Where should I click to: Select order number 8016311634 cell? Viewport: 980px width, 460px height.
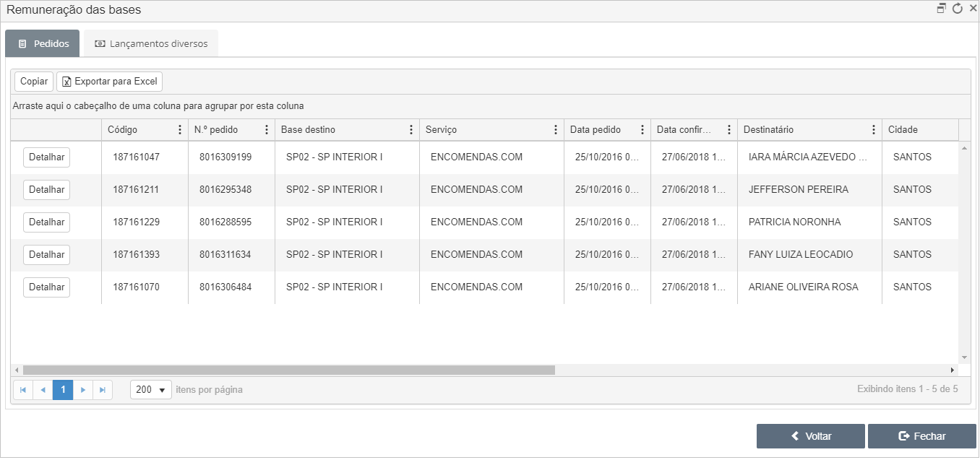pos(232,255)
